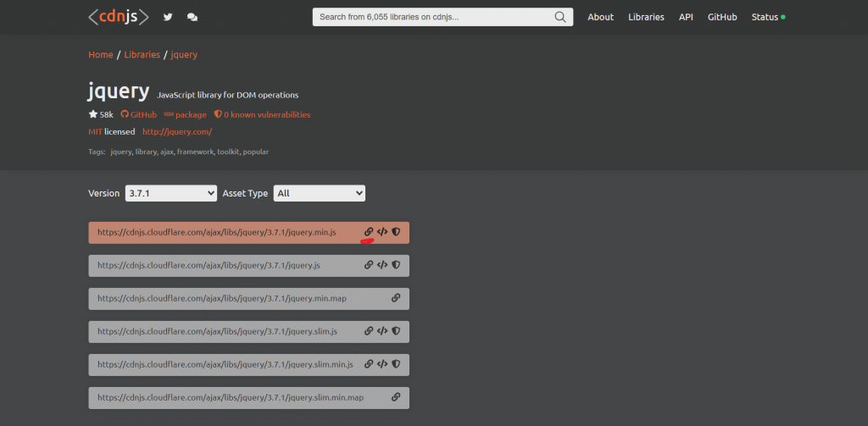Click the jquery library heading

coord(119,91)
